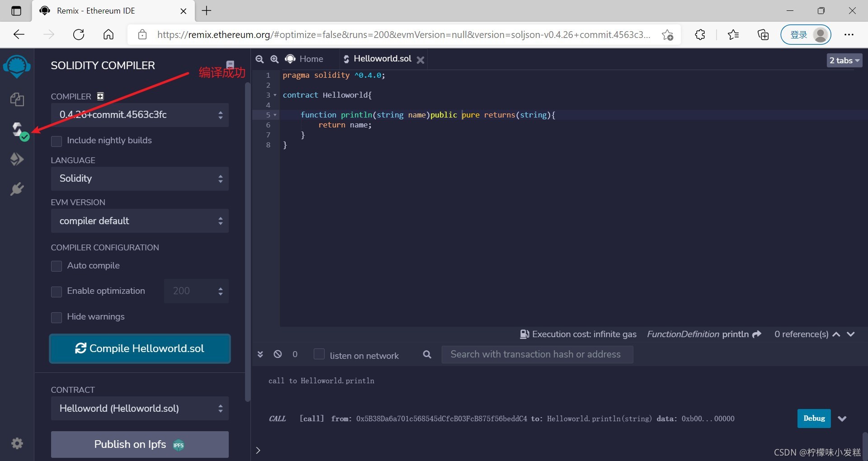Click 'call to Helloworld.println' log line
The width and height of the screenshot is (868, 461).
coord(321,381)
